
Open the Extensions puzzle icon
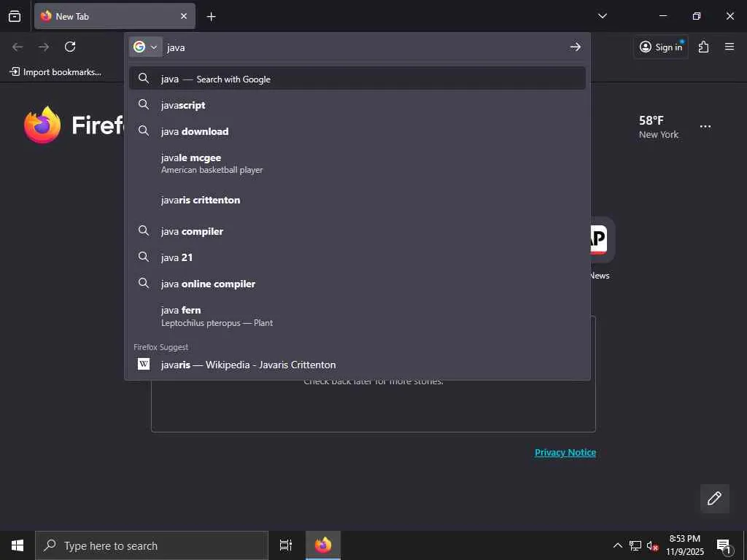tap(704, 47)
